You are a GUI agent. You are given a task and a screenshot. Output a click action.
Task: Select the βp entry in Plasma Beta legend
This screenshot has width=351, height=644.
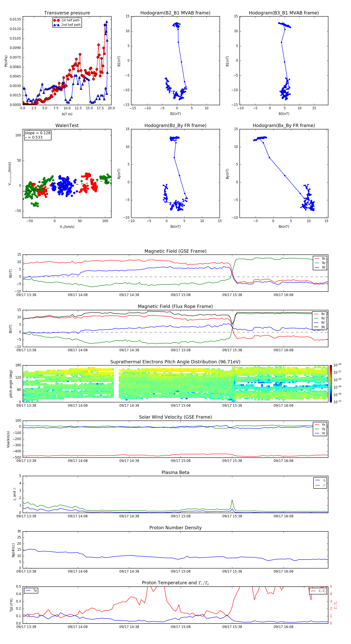[x=320, y=480]
